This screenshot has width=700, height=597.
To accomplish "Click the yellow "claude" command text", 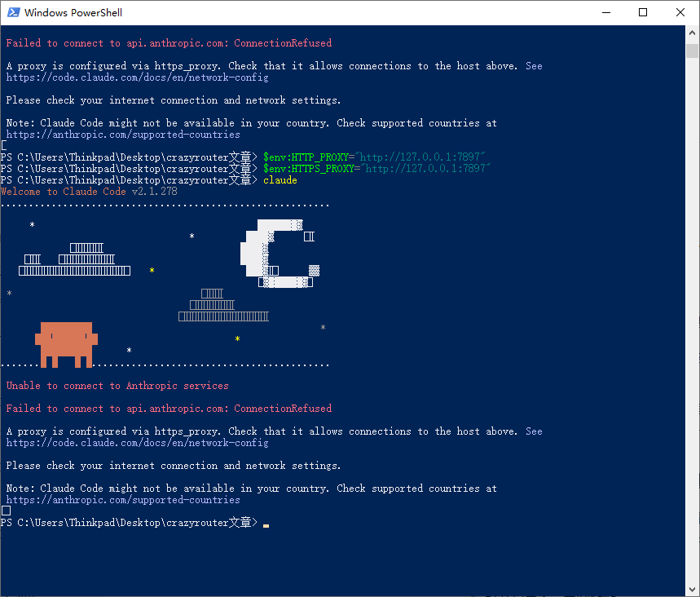I will pos(280,180).
